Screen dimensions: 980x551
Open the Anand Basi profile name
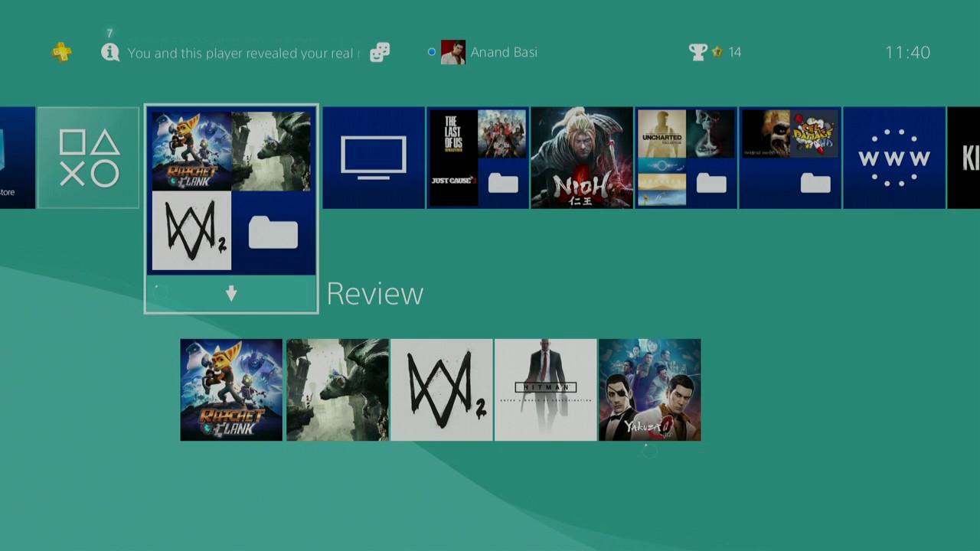coord(504,52)
